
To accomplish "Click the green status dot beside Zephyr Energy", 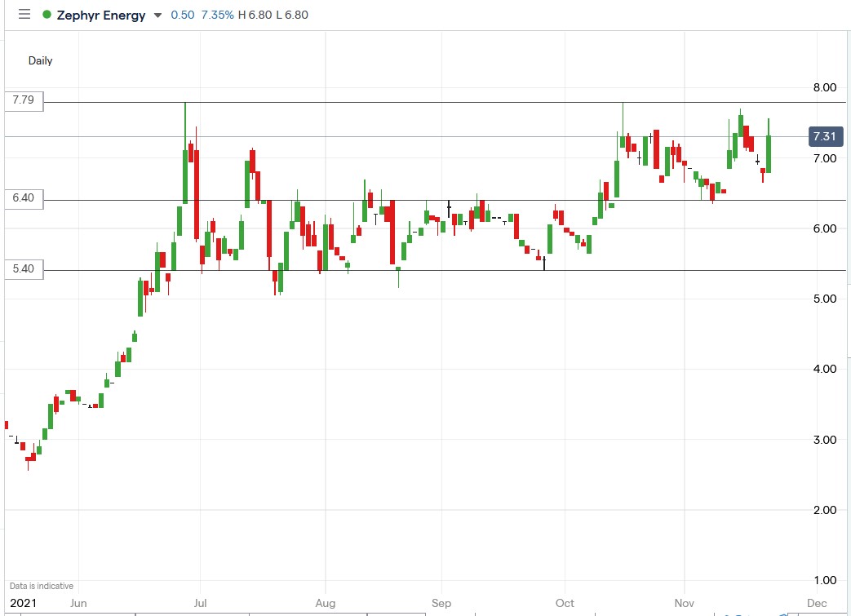I will 47,15.
